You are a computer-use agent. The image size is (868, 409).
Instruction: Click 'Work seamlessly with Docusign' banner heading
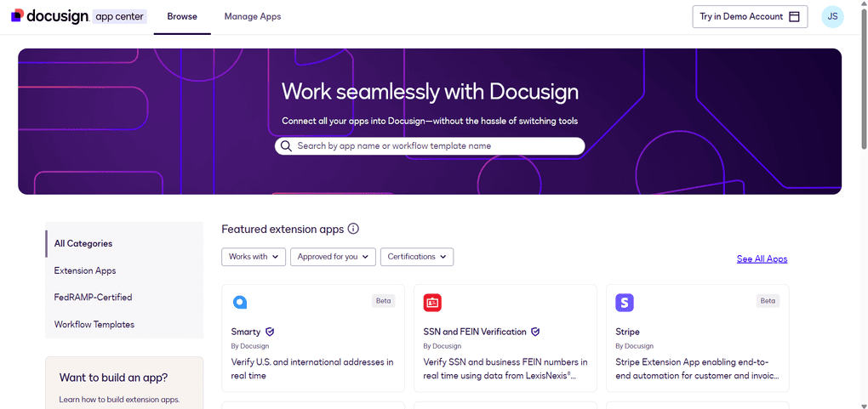430,91
